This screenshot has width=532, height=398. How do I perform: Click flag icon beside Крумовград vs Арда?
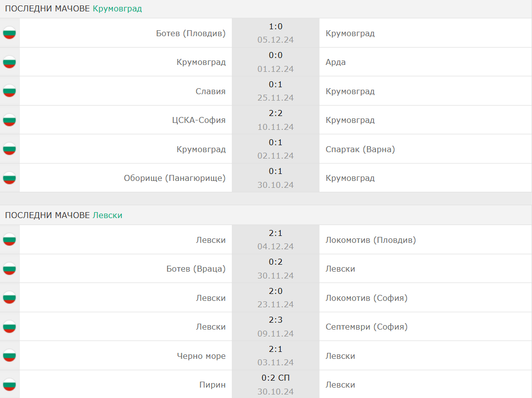click(x=9, y=62)
